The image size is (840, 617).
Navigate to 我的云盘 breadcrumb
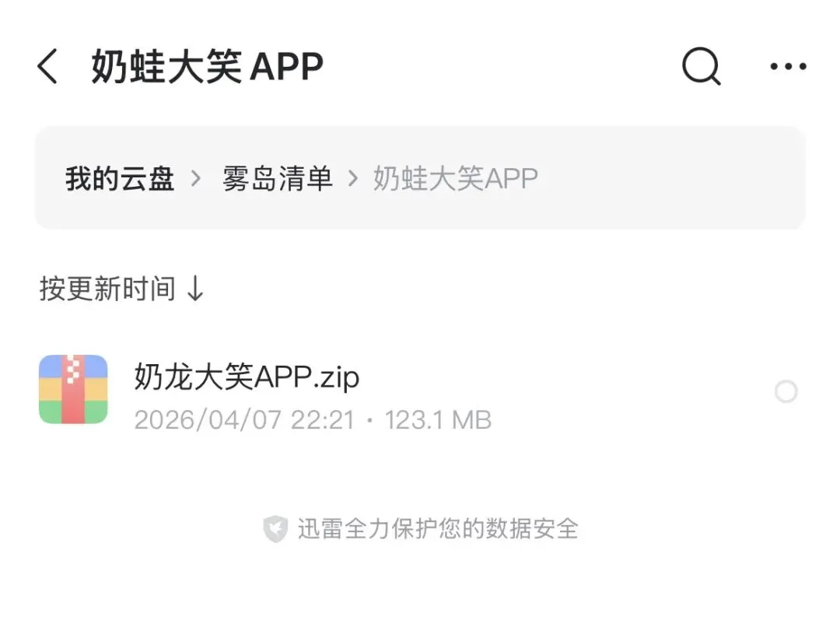[120, 178]
